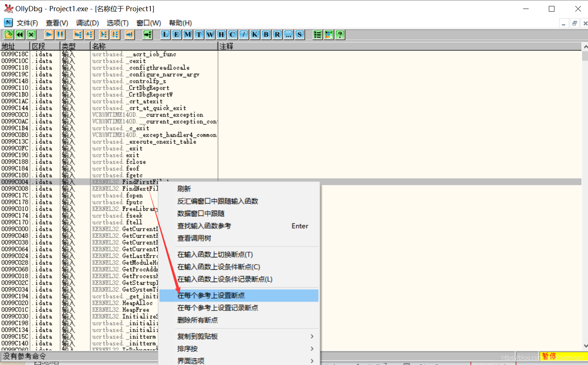Show Call stack via K button
The image size is (588, 365).
[255, 35]
